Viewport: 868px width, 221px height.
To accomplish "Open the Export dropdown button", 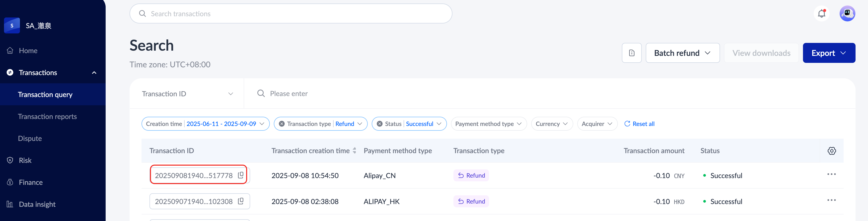I will [x=829, y=53].
